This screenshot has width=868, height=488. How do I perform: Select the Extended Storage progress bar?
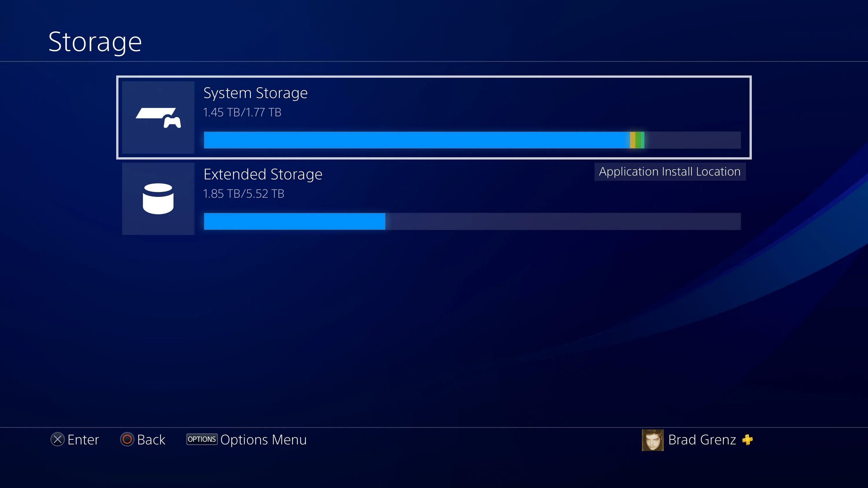pos(471,221)
